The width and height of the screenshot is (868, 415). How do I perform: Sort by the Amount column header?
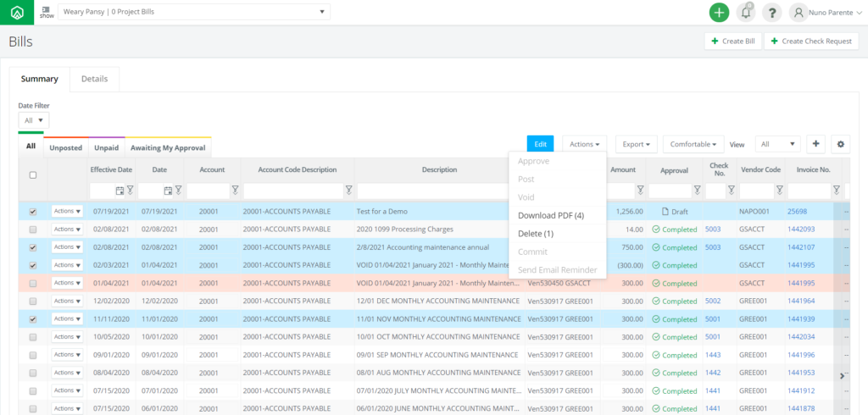[623, 170]
